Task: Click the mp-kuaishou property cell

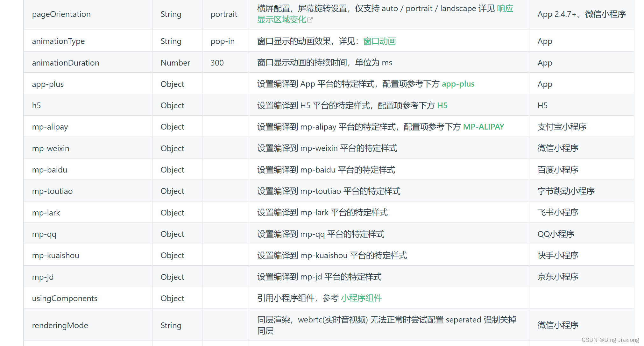Action: 88,255
